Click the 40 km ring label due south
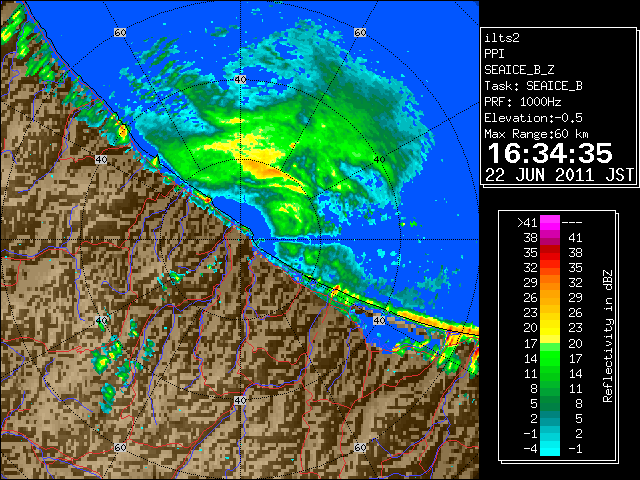Viewport: 640px width, 480px height. tap(240, 400)
